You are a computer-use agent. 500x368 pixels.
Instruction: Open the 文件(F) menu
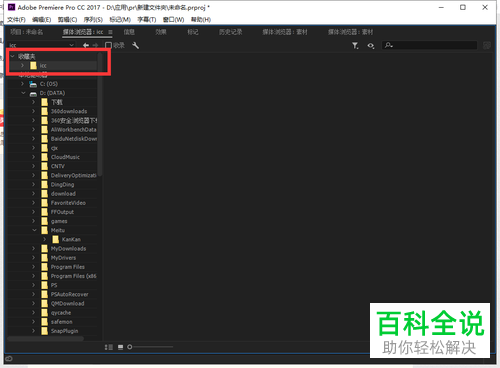tap(16, 20)
